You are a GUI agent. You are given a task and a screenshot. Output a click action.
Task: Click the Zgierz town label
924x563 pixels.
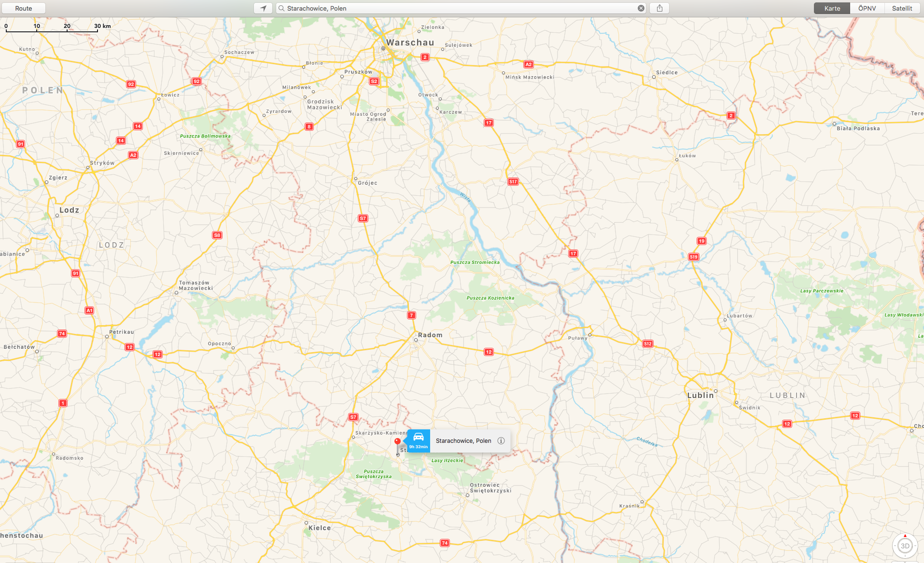58,178
